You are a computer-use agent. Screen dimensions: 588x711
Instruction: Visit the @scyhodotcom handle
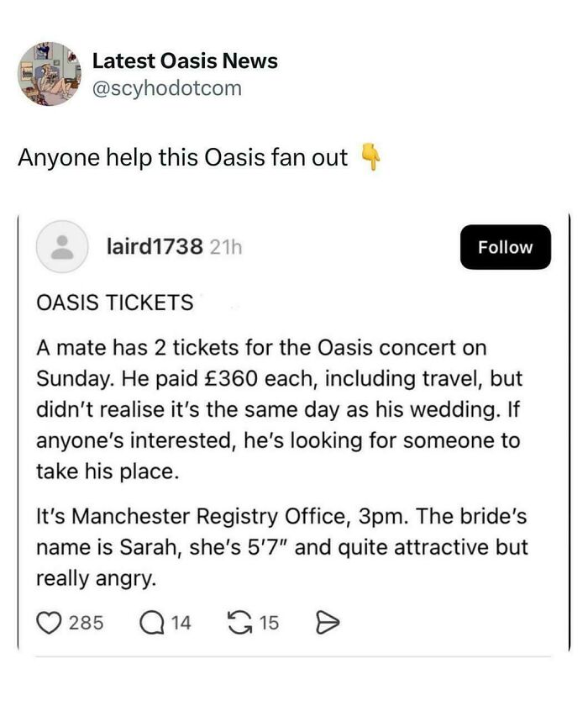pos(166,87)
